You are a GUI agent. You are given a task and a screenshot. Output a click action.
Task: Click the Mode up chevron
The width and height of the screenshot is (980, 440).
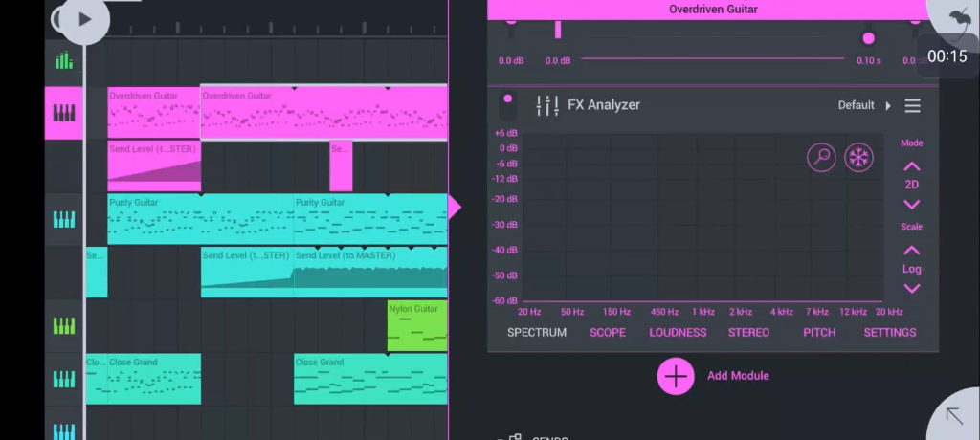(x=912, y=166)
